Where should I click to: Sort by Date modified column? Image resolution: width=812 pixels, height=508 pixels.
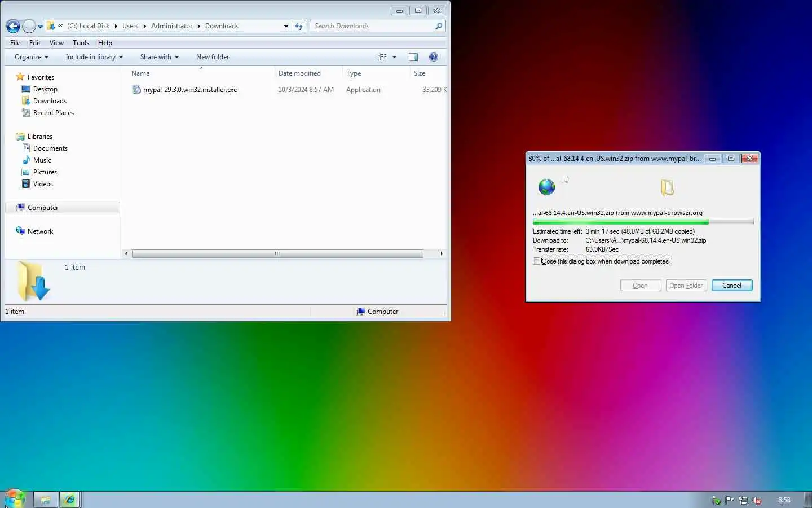[308, 73]
